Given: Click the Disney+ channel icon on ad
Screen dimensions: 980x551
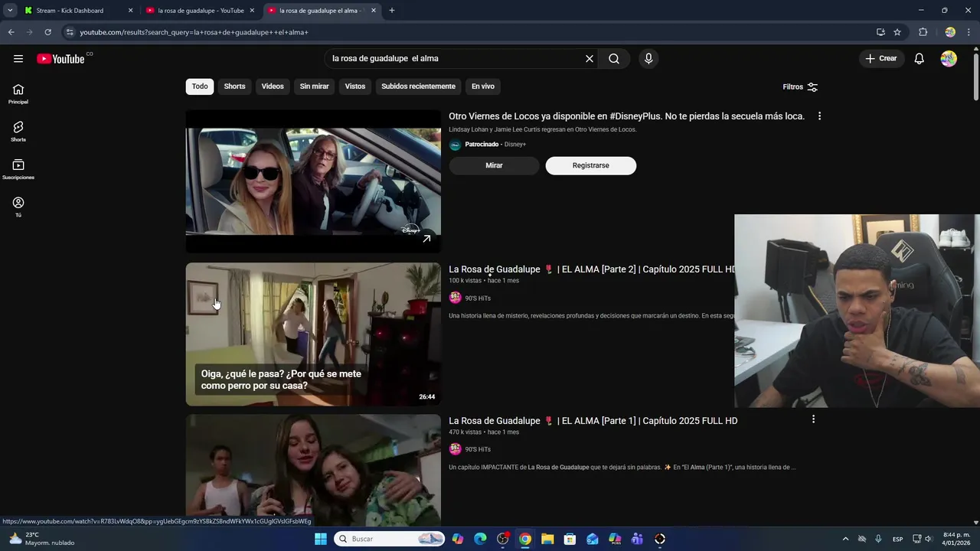Looking at the screenshot, I should pyautogui.click(x=455, y=145).
